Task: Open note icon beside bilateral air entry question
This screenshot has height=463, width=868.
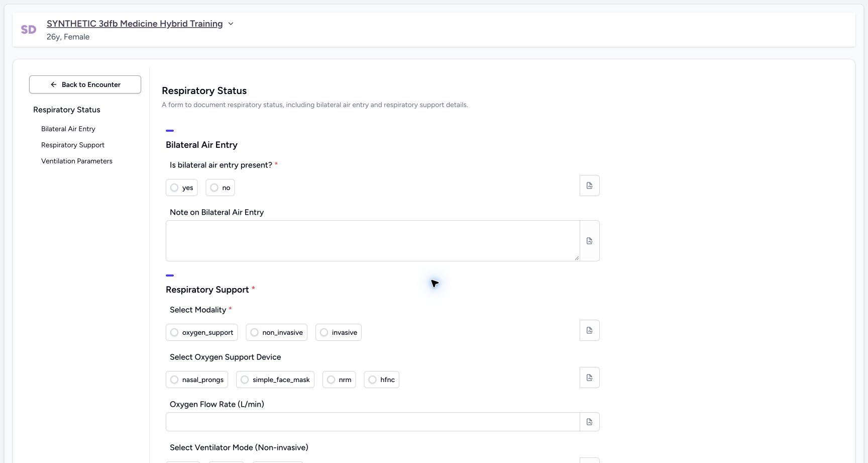Action: [590, 186]
